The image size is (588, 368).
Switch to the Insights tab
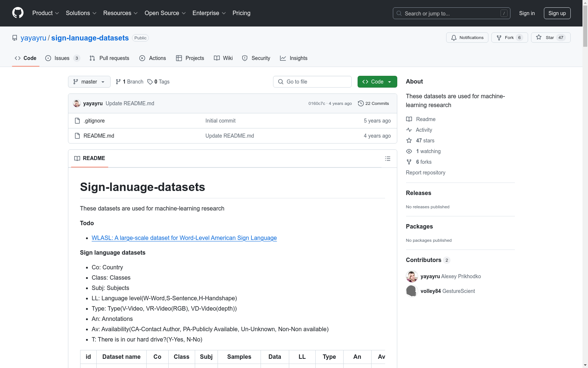click(x=294, y=58)
